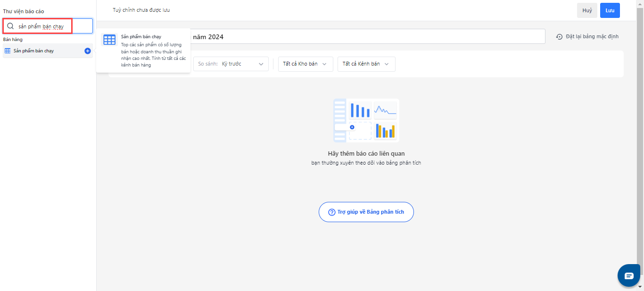Click the small table icon beside Sản phẩm bán chạy
644x291 pixels.
coord(8,51)
